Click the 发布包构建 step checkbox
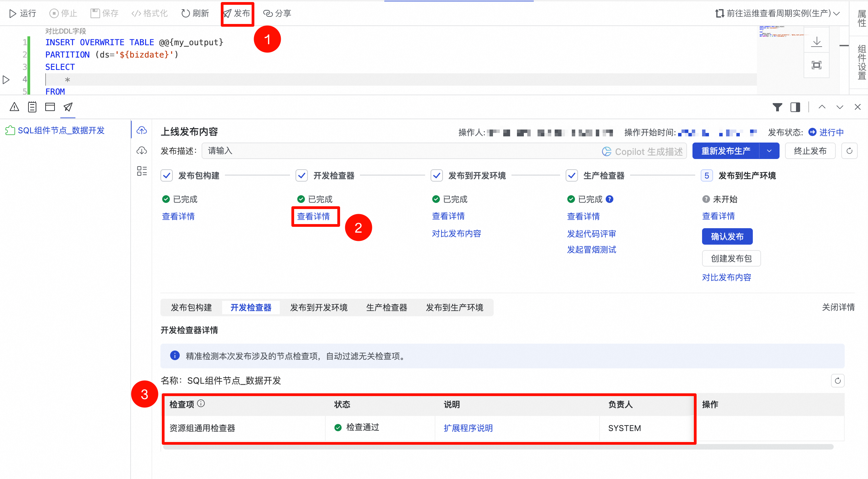The image size is (868, 479). (x=167, y=176)
